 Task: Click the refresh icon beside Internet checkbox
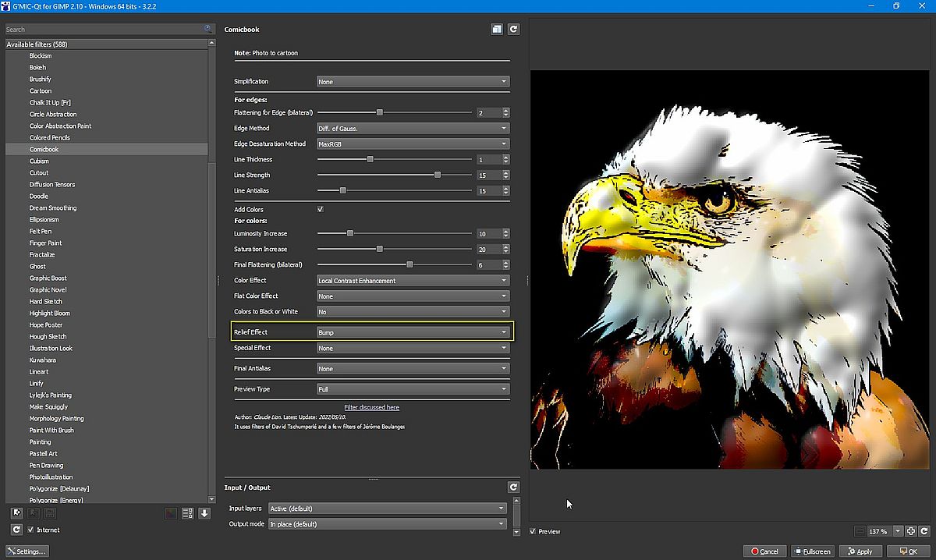(16, 530)
